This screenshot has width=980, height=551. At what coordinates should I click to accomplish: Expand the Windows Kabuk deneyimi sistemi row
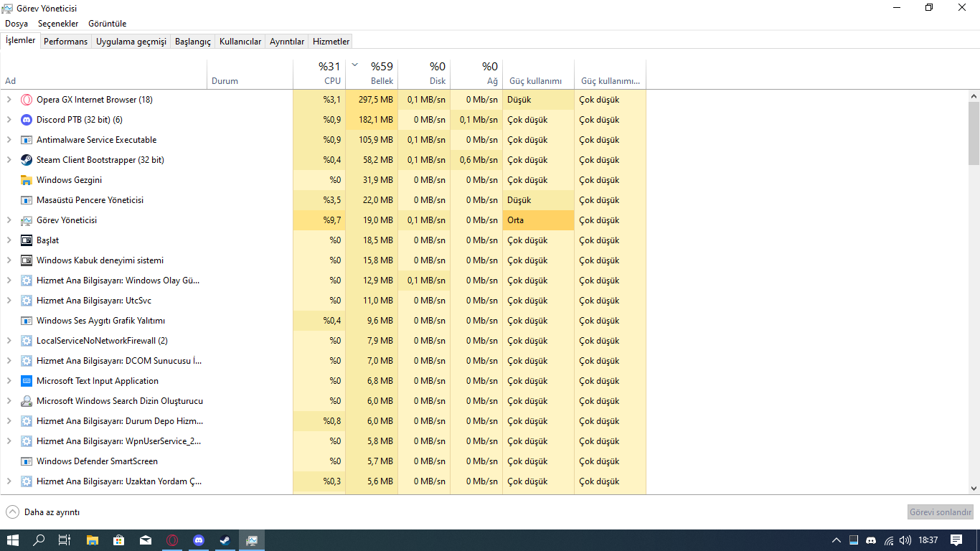point(9,260)
